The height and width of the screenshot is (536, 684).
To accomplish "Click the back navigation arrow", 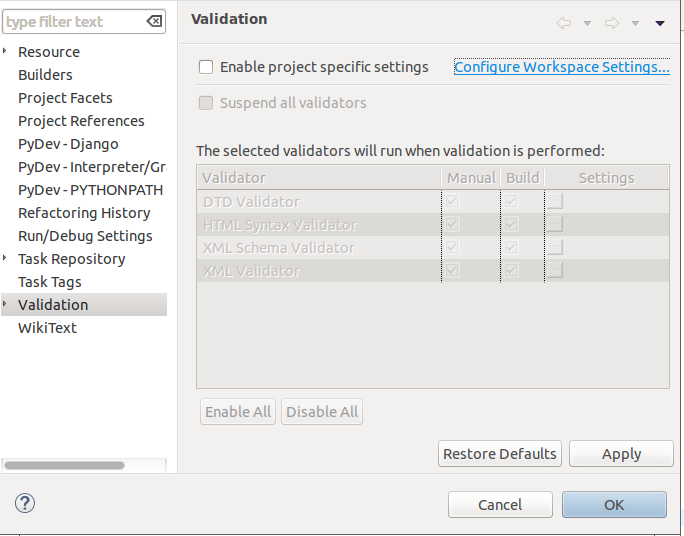I will tap(564, 23).
